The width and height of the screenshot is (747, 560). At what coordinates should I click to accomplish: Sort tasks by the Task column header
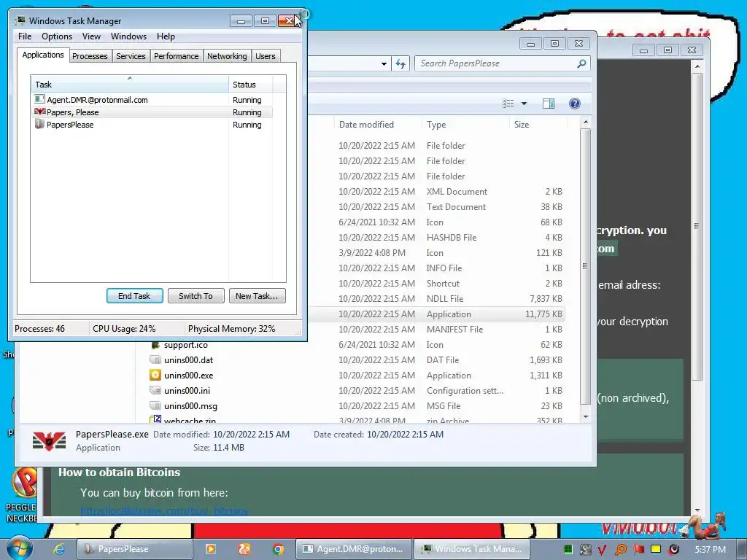[x=129, y=85]
